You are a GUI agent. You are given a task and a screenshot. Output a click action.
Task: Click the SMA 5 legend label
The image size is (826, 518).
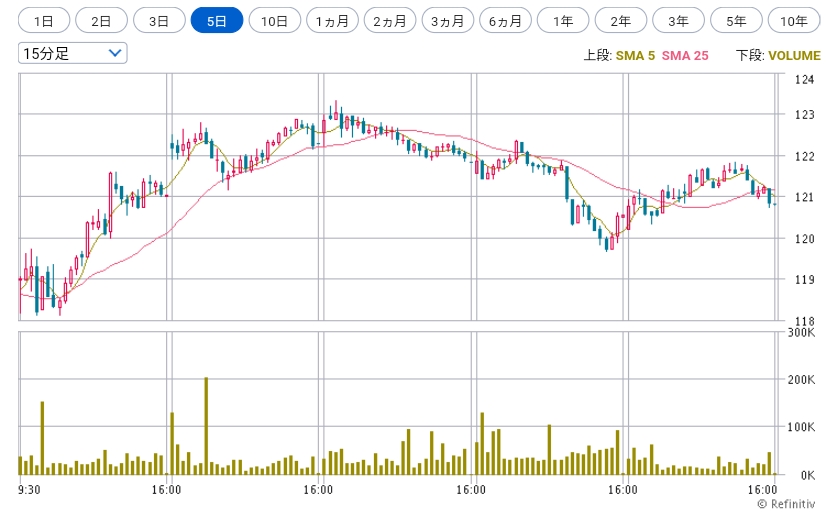(635, 55)
